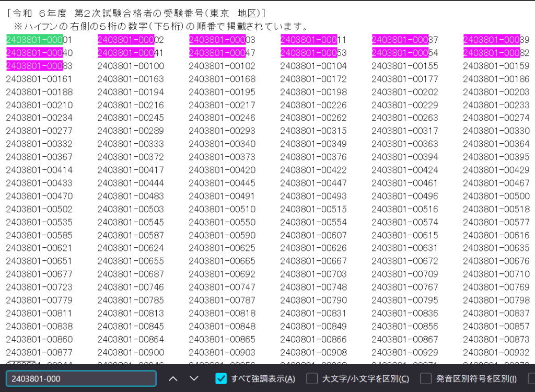Image resolution: width=535 pixels, height=392 pixels.
Task: Enable the 発音区別符号を区別 diacritics checkbox
Action: coord(426,378)
